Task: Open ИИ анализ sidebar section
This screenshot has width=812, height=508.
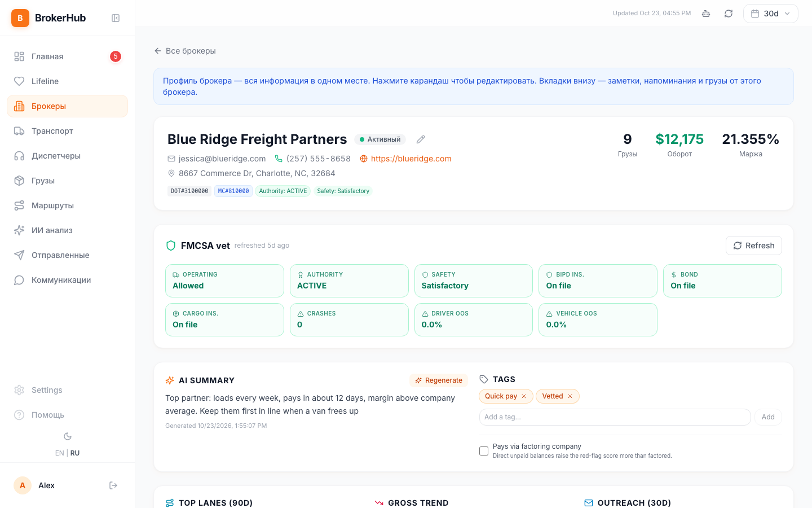Action: (x=67, y=230)
